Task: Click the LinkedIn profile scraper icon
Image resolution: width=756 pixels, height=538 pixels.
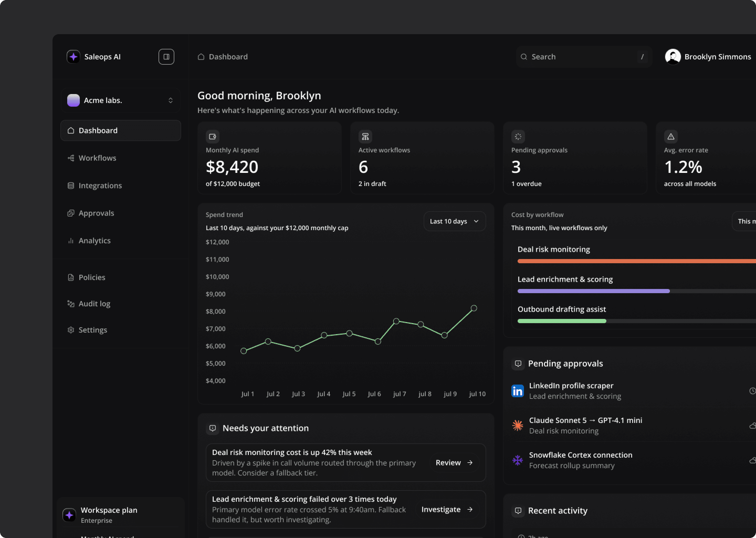Action: point(517,391)
